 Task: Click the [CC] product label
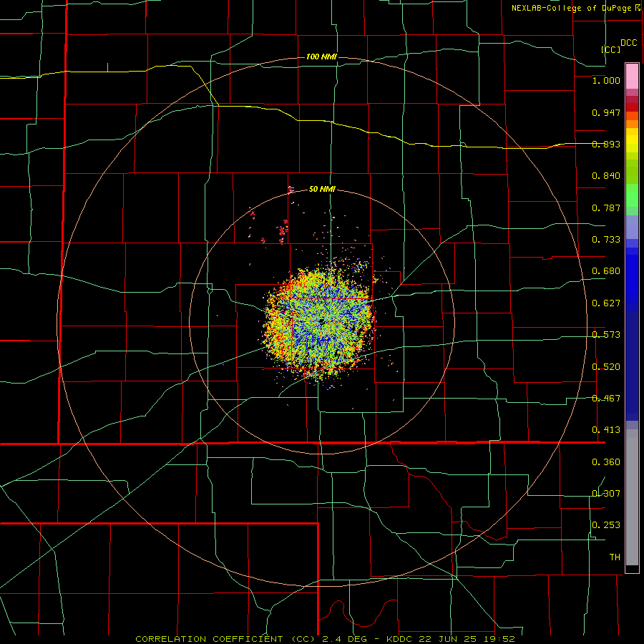coord(611,49)
